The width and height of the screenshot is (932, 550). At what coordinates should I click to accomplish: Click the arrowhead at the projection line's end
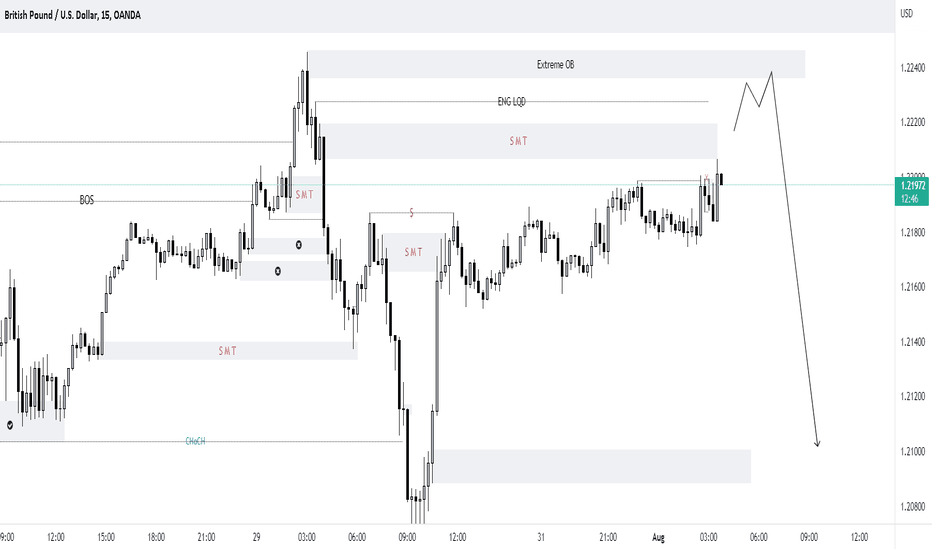coord(817,442)
